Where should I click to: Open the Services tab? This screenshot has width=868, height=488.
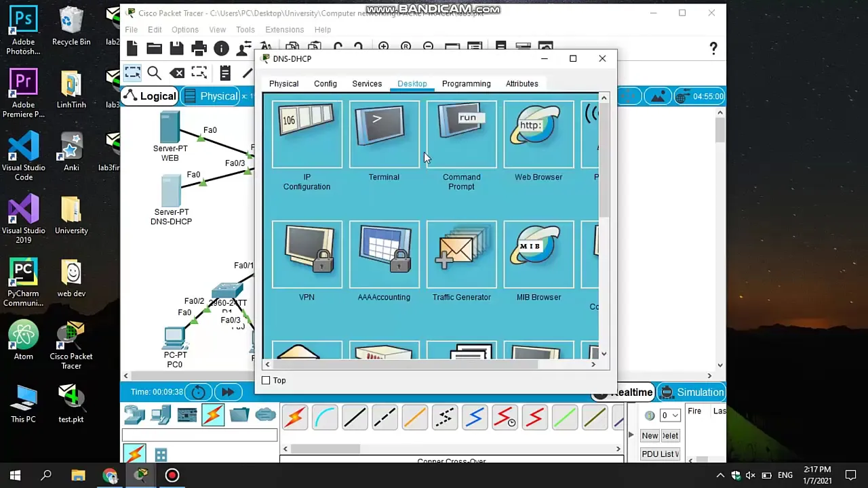(367, 84)
